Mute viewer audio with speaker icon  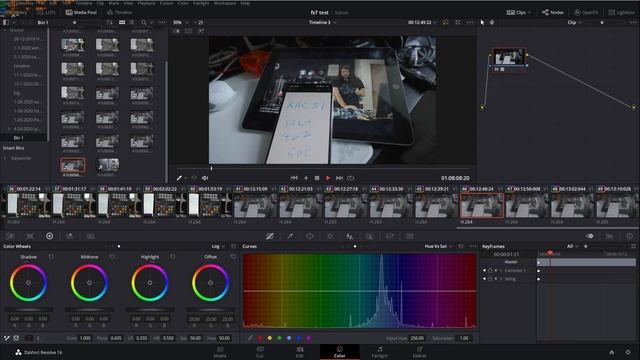coord(205,178)
